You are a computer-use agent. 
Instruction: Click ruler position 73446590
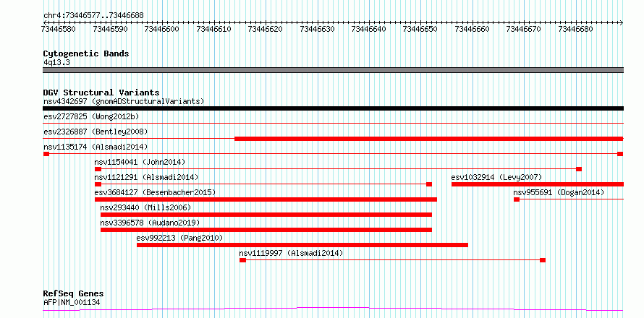point(110,29)
